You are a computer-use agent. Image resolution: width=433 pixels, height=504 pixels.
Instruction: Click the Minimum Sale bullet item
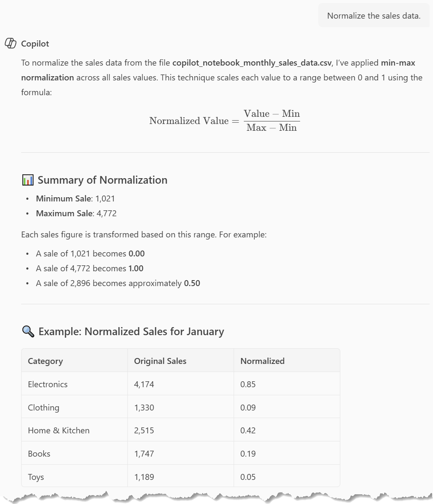point(75,198)
